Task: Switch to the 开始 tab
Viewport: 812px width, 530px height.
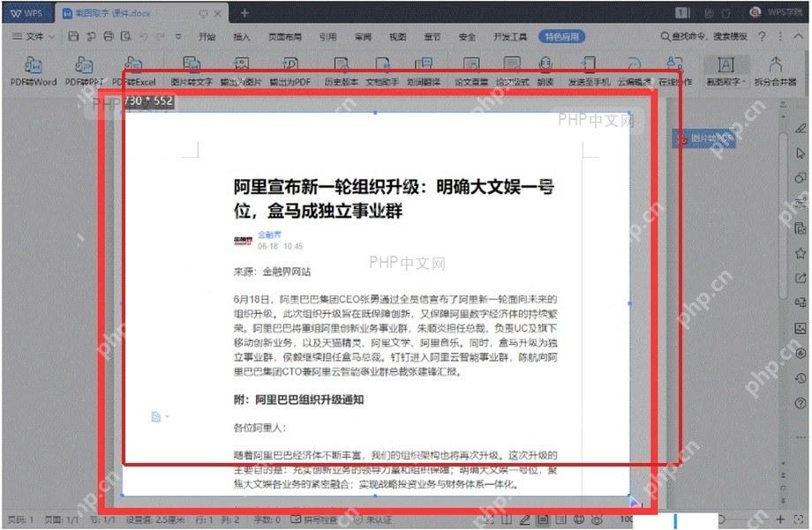Action: point(207,36)
